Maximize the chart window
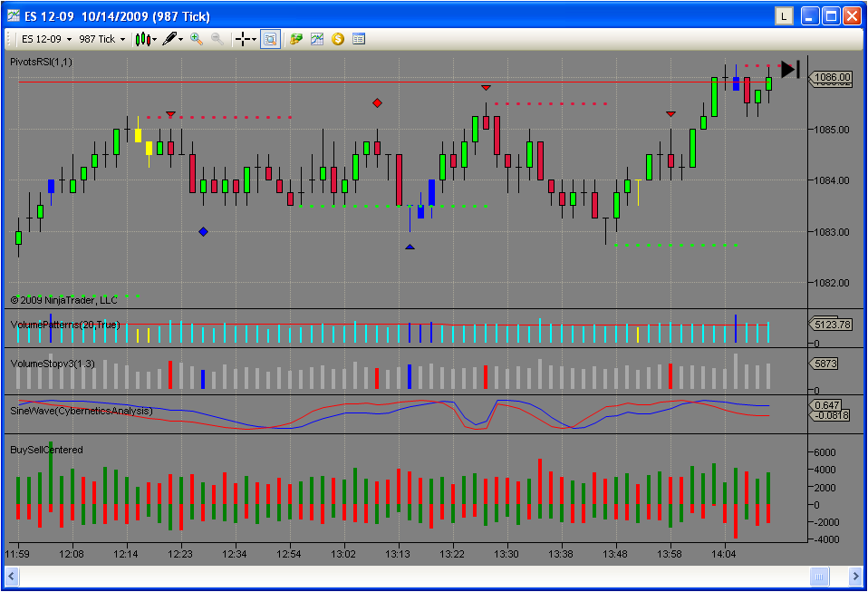Image resolution: width=868 pixels, height=592 pixels. coord(832,16)
